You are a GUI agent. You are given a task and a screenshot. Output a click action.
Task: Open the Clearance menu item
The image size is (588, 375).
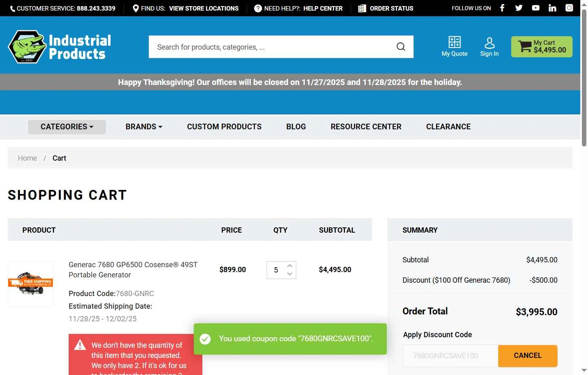point(448,127)
